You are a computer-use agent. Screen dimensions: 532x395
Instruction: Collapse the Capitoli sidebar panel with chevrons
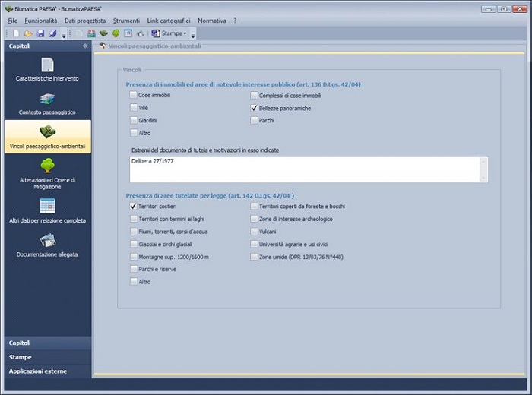coord(85,46)
